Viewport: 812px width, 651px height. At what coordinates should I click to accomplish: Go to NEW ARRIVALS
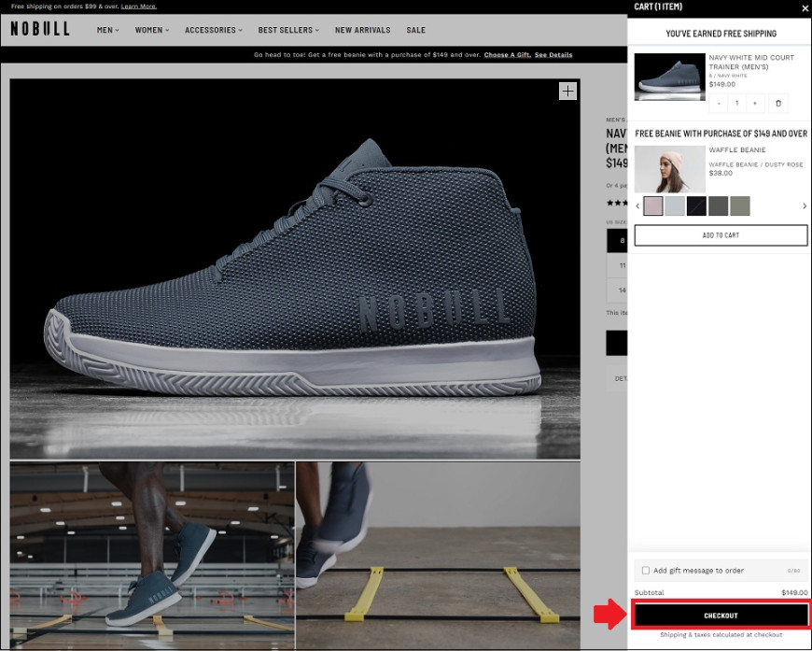tap(362, 30)
